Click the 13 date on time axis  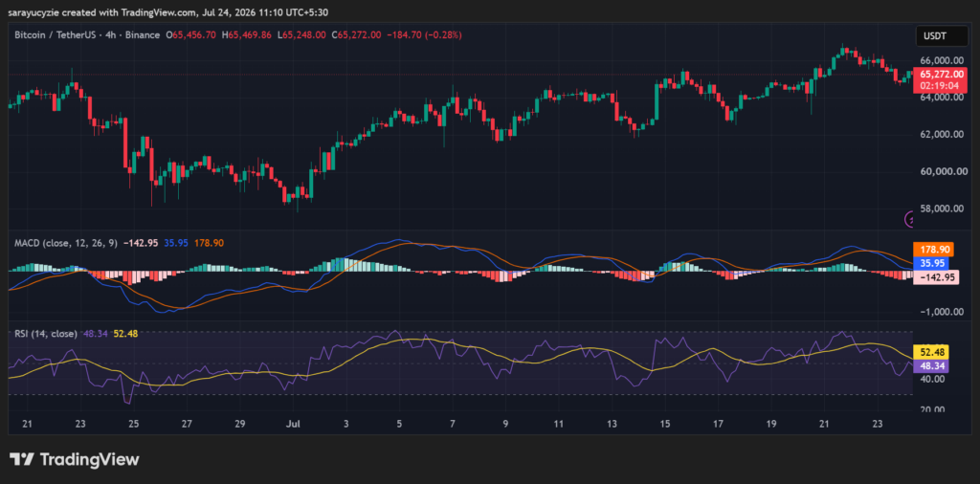point(612,424)
